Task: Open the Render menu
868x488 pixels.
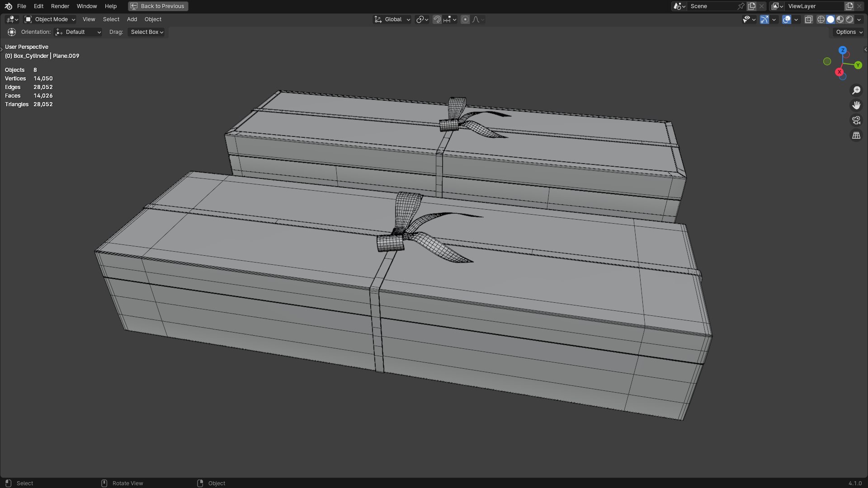Action: [x=60, y=6]
